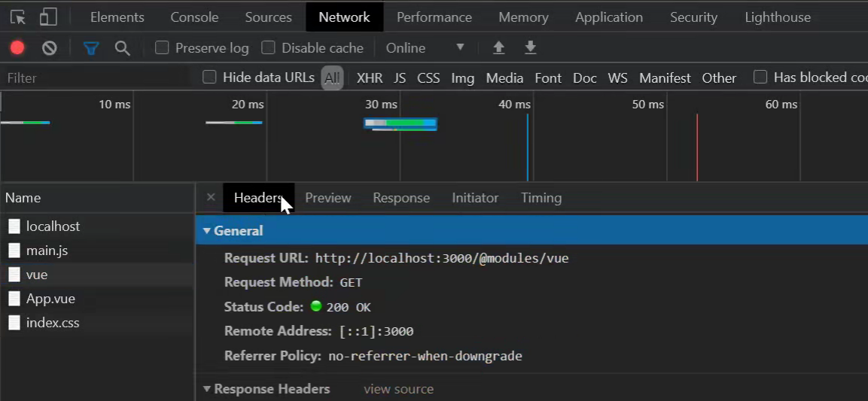Click the export HAR download arrow
The width and height of the screenshot is (868, 401).
(x=531, y=48)
